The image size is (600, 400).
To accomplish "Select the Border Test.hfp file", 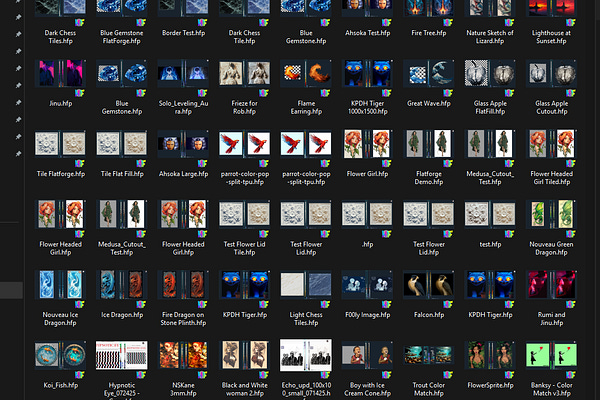I will [183, 19].
